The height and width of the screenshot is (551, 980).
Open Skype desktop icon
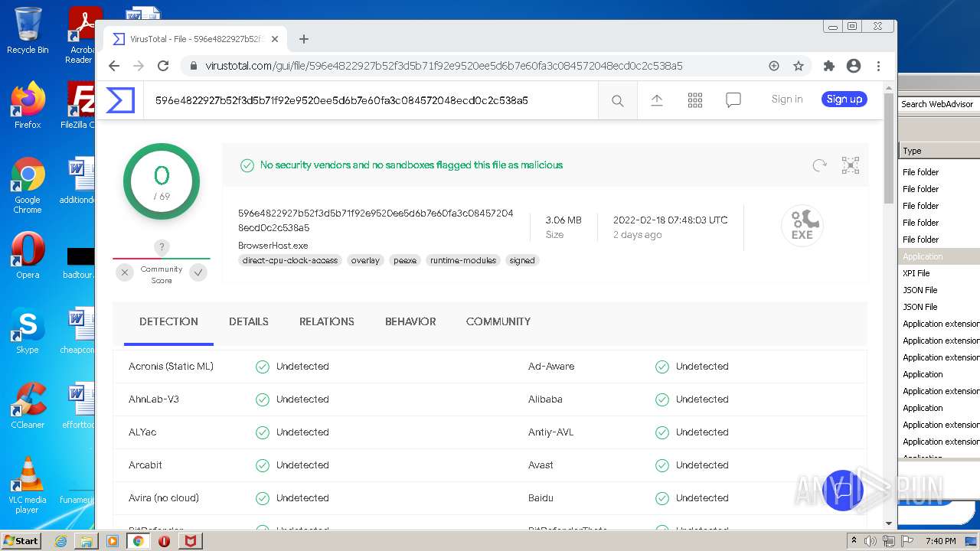pos(28,330)
